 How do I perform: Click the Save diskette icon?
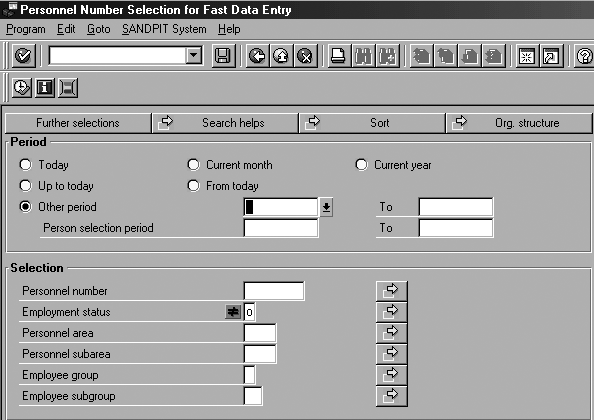pyautogui.click(x=223, y=56)
